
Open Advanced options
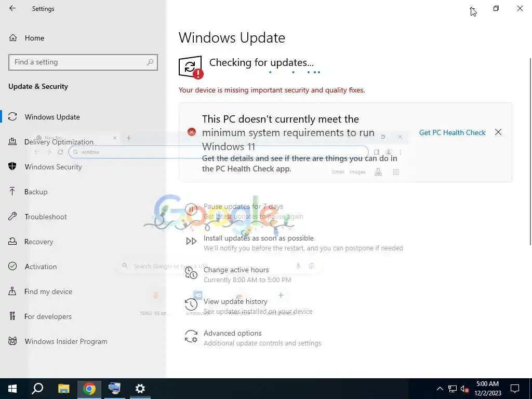(232, 333)
